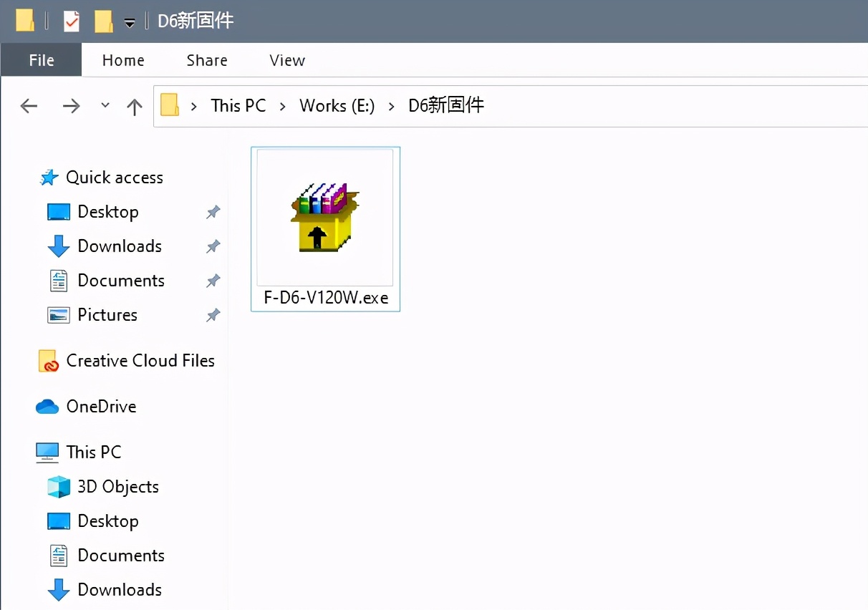Click the Creative Cloud Files folder icon
Image resolution: width=868 pixels, height=610 pixels.
[47, 361]
